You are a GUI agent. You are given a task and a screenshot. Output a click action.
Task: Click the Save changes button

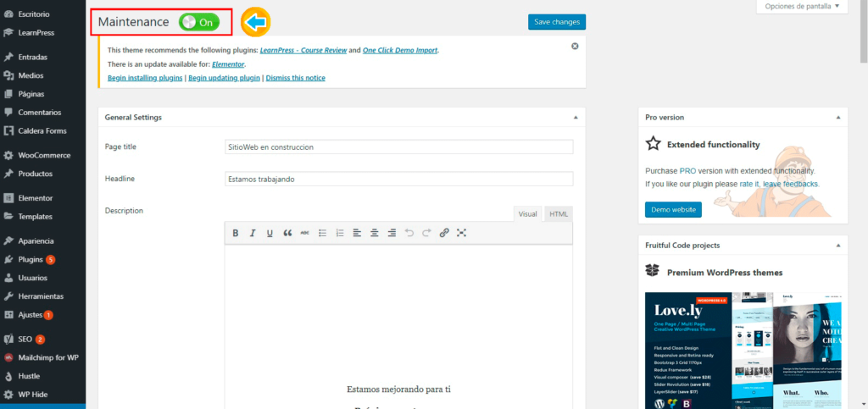click(x=556, y=22)
